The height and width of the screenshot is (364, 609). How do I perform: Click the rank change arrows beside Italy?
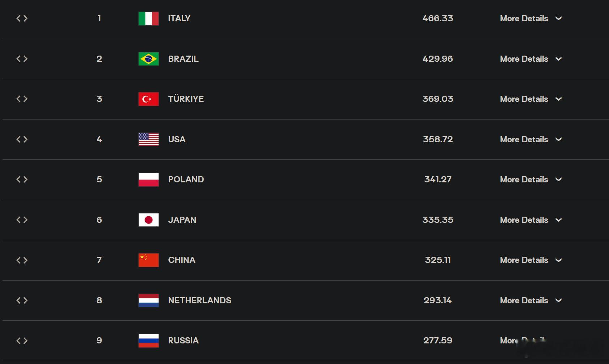click(22, 18)
